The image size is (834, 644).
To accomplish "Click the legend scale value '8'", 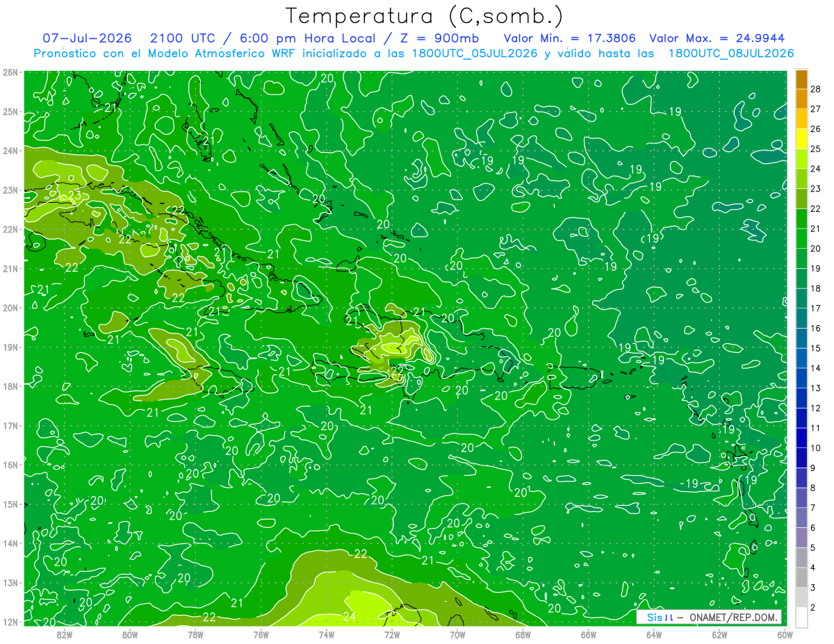I will tap(813, 488).
